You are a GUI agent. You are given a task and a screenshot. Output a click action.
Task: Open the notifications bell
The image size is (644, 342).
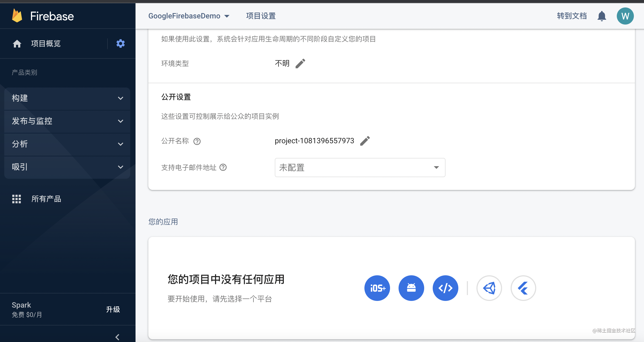[x=602, y=16]
